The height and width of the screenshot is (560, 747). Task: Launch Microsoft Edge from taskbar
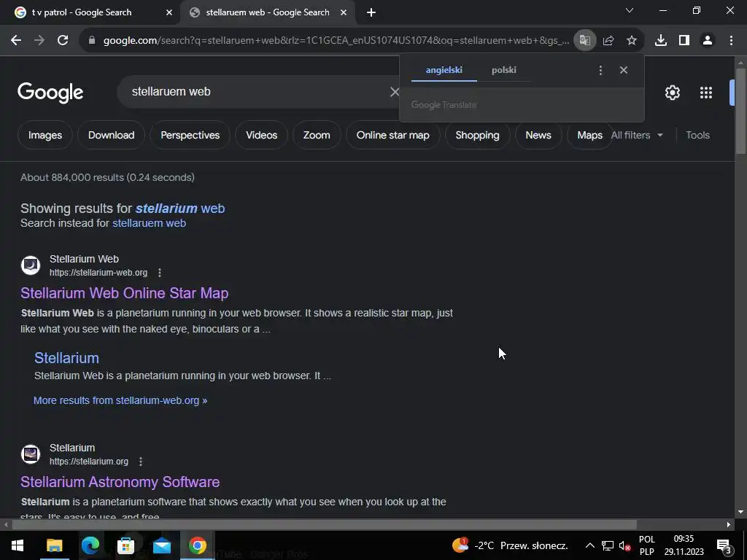(90, 545)
